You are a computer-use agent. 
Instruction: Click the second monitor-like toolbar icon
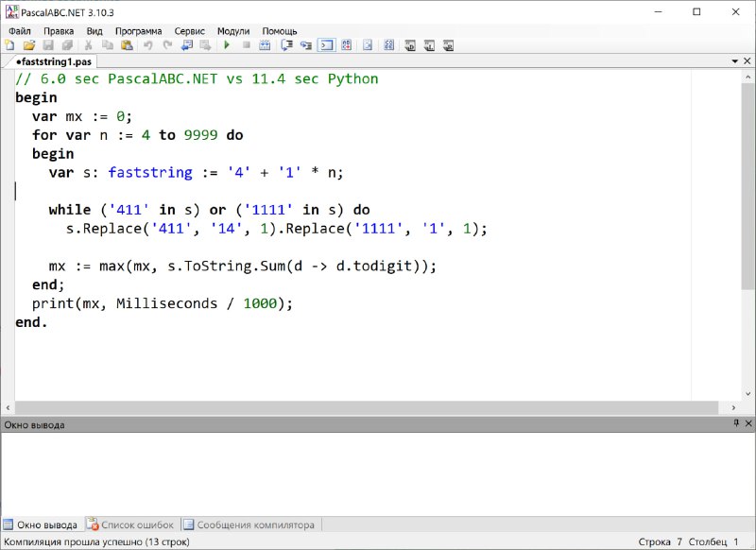(429, 45)
